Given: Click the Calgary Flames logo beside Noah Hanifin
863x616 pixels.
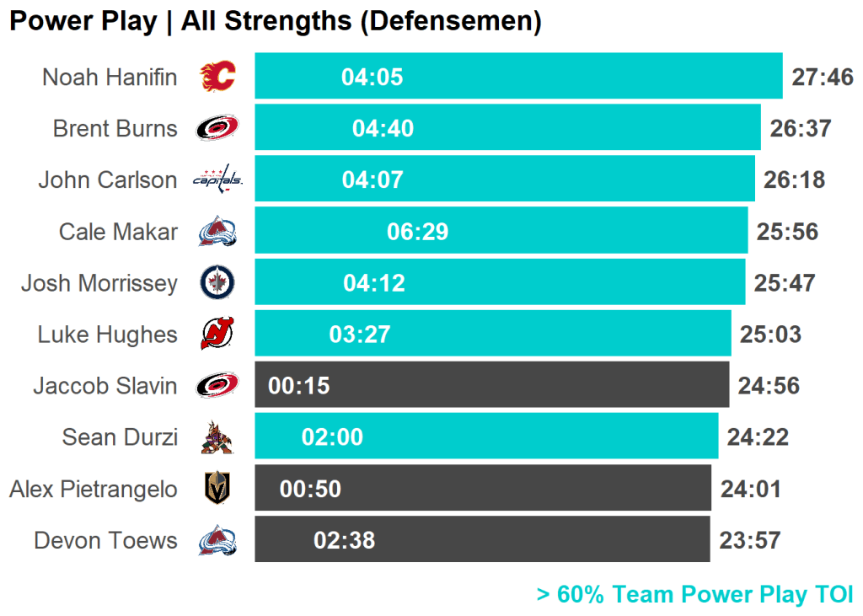Looking at the screenshot, I should click(x=217, y=77).
